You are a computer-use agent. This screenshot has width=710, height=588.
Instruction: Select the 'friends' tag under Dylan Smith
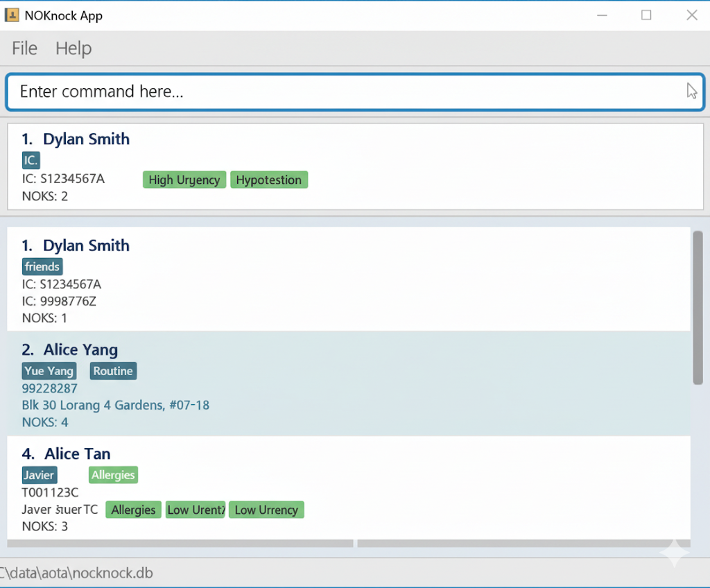(42, 267)
